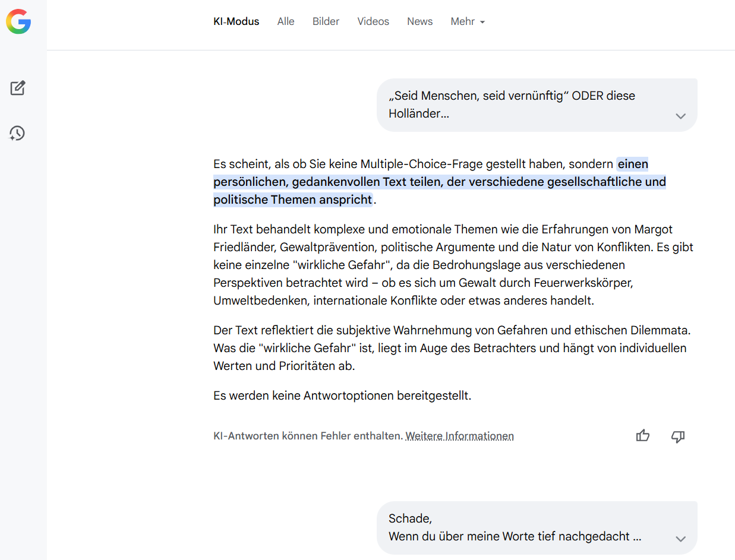Expand the "Schade" message chevron
Viewport: 735px width, 560px height.
pyautogui.click(x=681, y=539)
